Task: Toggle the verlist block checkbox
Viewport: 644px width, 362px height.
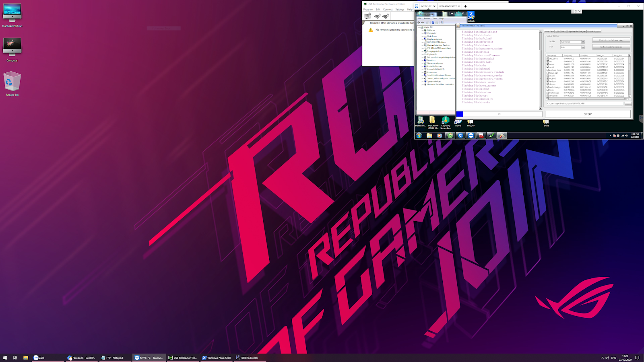Action: click(548, 67)
